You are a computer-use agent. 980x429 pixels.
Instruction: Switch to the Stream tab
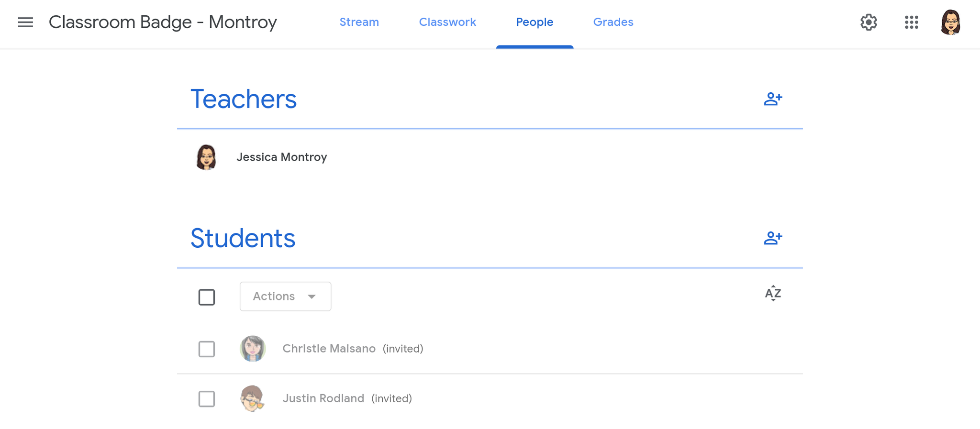tap(359, 22)
